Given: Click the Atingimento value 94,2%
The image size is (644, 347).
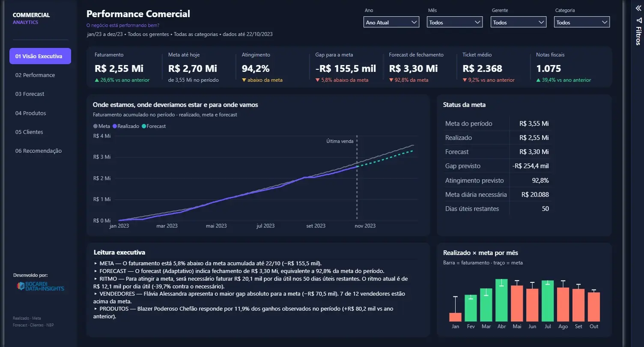Looking at the screenshot, I should coord(256,68).
